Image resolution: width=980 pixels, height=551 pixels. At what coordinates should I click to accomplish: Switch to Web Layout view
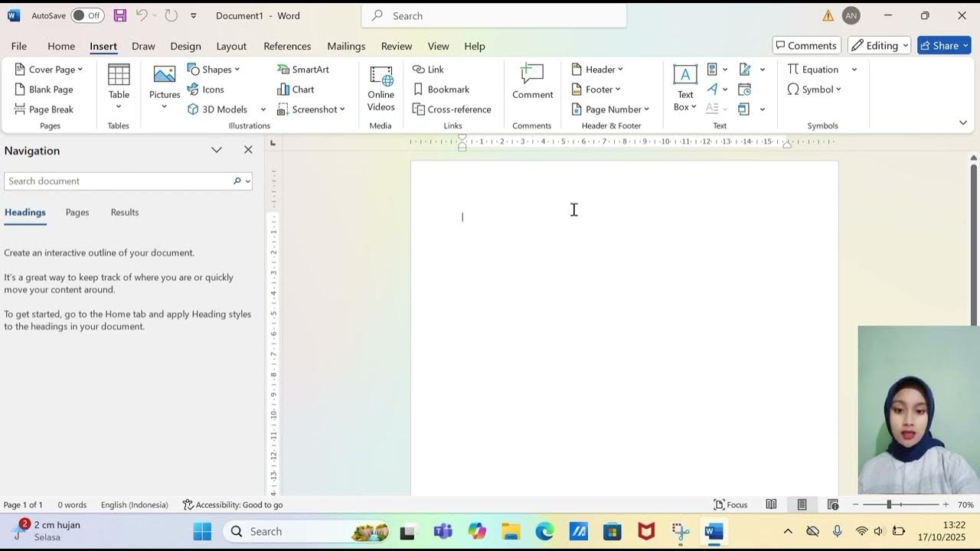tap(833, 504)
